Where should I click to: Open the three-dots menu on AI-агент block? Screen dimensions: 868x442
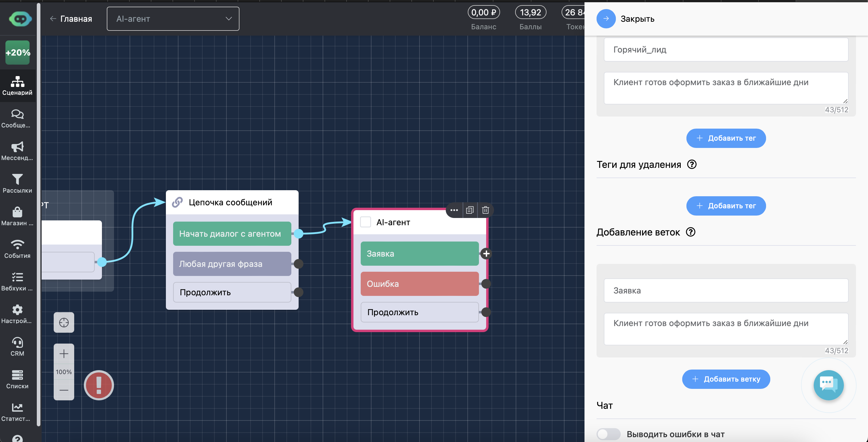pyautogui.click(x=454, y=210)
